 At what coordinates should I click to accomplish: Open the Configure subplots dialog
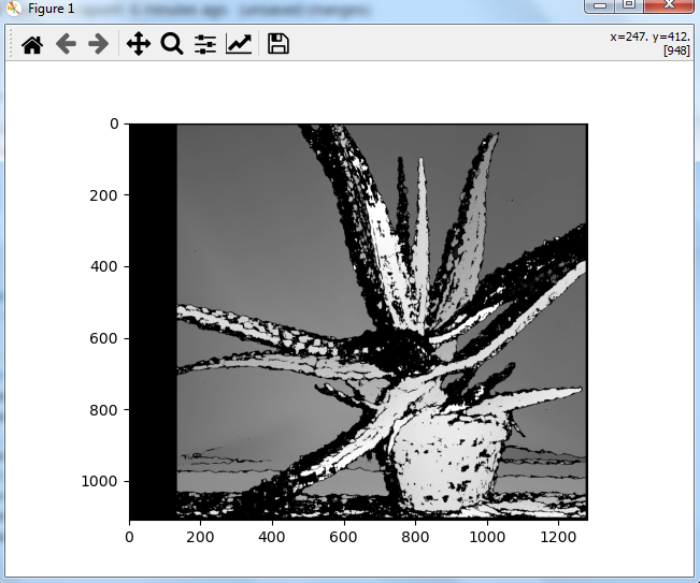pyautogui.click(x=205, y=44)
